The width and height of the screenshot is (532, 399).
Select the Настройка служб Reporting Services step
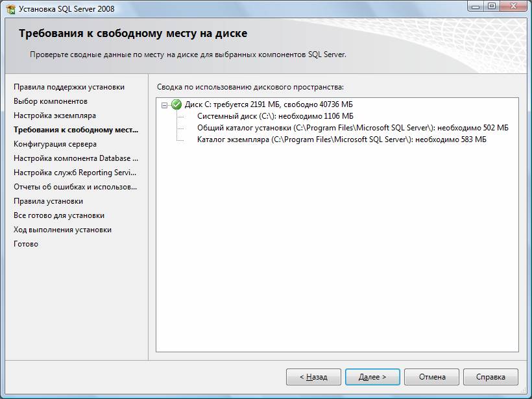(x=74, y=173)
